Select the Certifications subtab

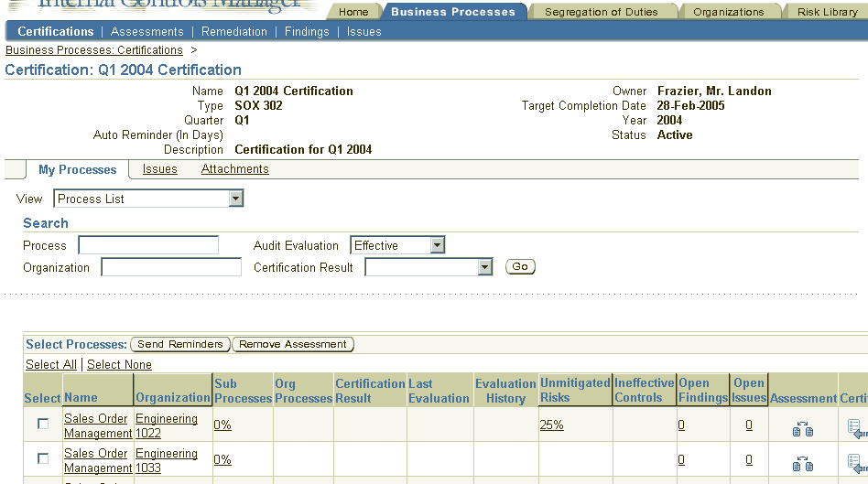[55, 31]
